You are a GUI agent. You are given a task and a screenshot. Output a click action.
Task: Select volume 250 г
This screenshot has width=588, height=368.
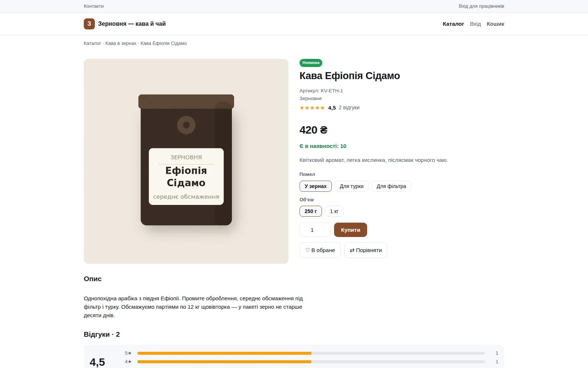(311, 211)
